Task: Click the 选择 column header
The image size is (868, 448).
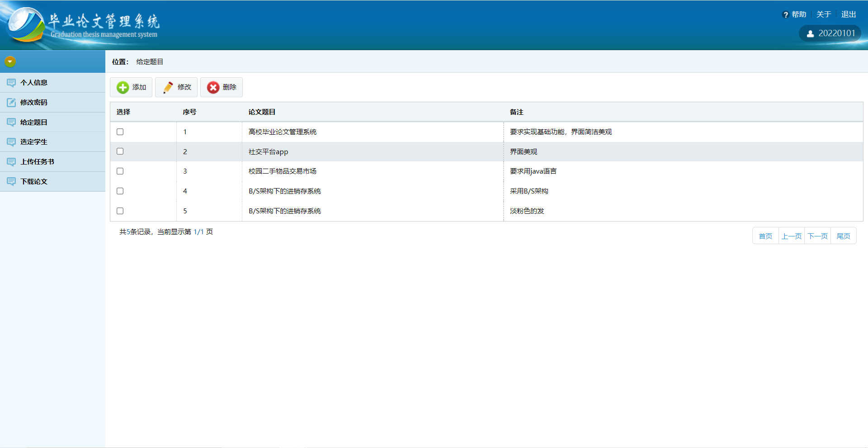Action: (123, 112)
